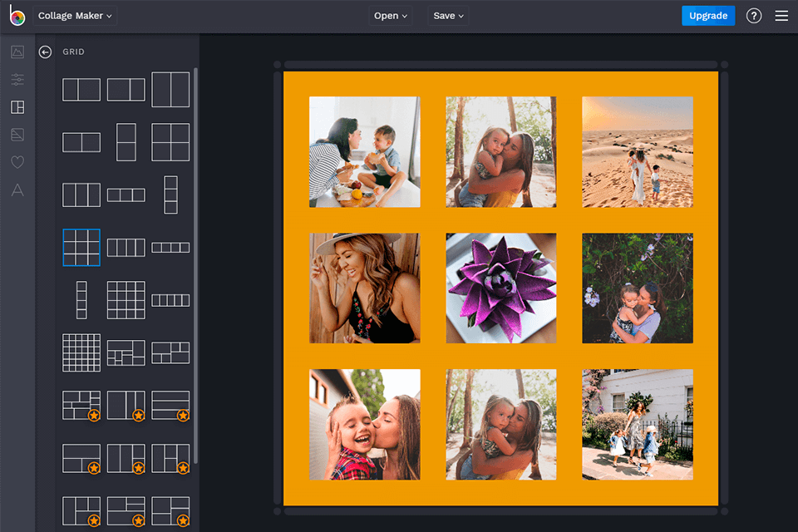Open the Collage Maker mode dropdown
The height and width of the screenshot is (532, 798).
click(x=74, y=15)
